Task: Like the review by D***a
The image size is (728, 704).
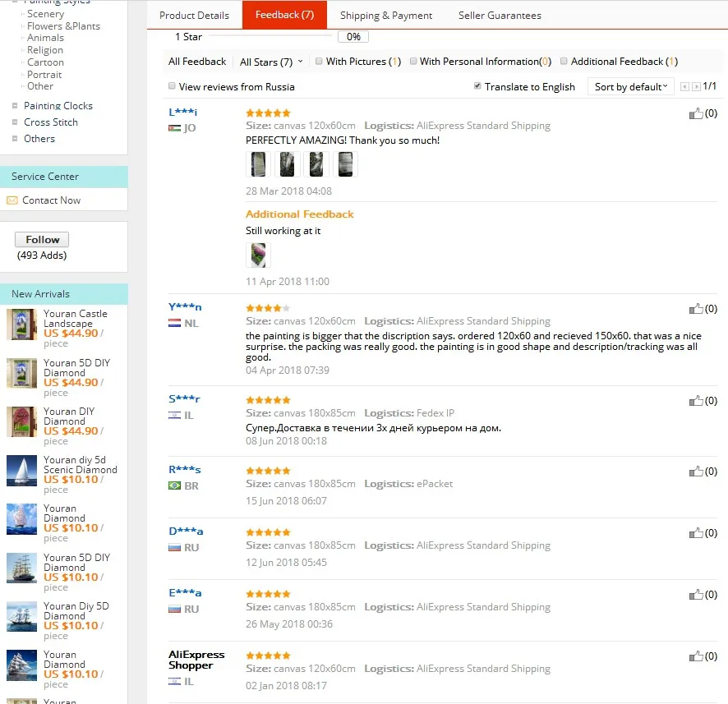Action: [x=695, y=534]
